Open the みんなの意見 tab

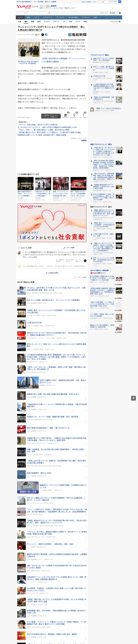[73, 17]
